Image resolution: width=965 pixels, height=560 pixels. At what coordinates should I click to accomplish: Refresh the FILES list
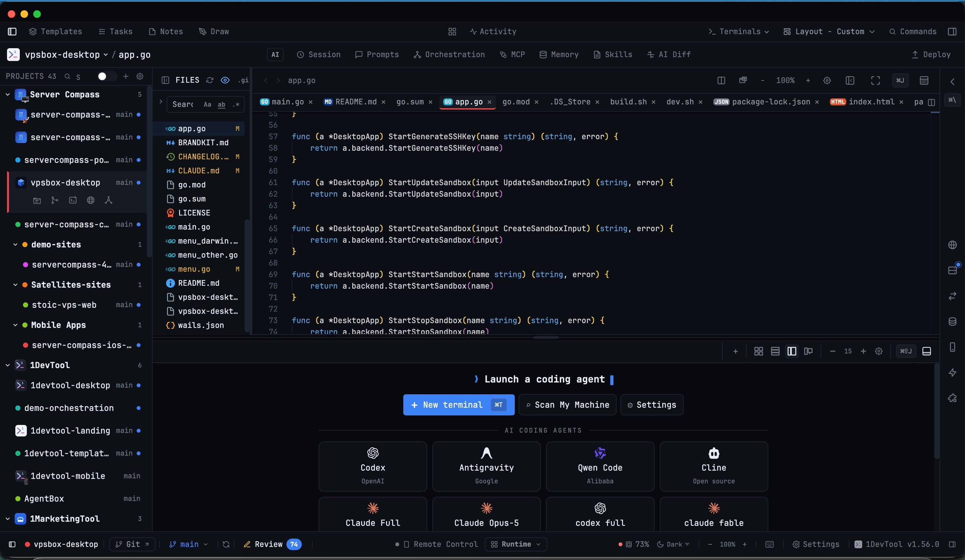[x=209, y=80]
